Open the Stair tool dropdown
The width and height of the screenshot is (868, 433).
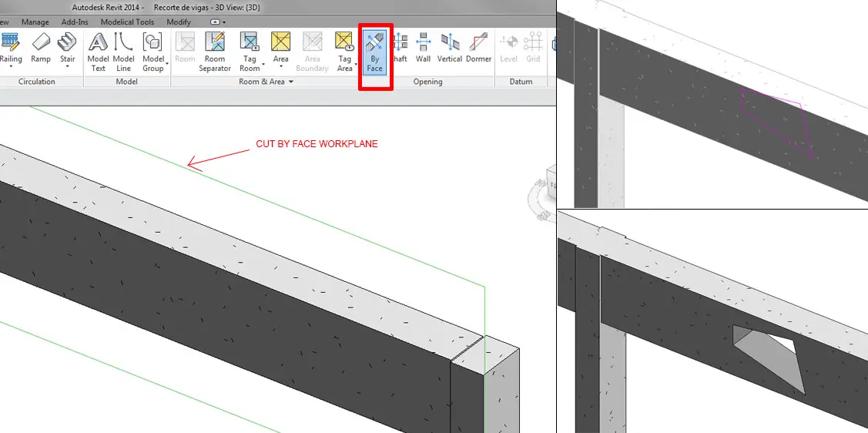68,66
